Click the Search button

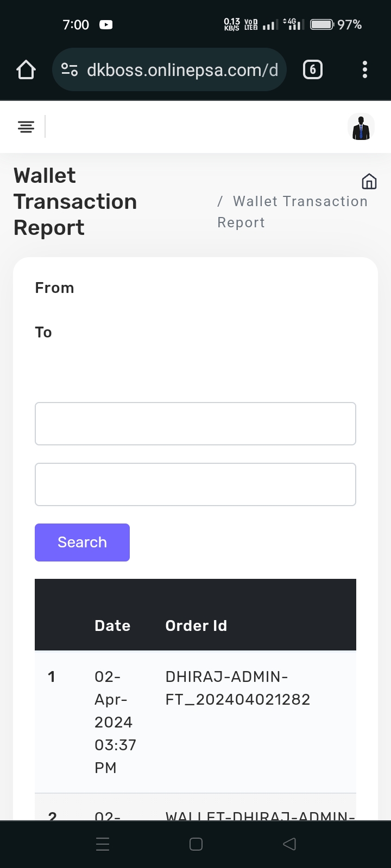point(82,542)
